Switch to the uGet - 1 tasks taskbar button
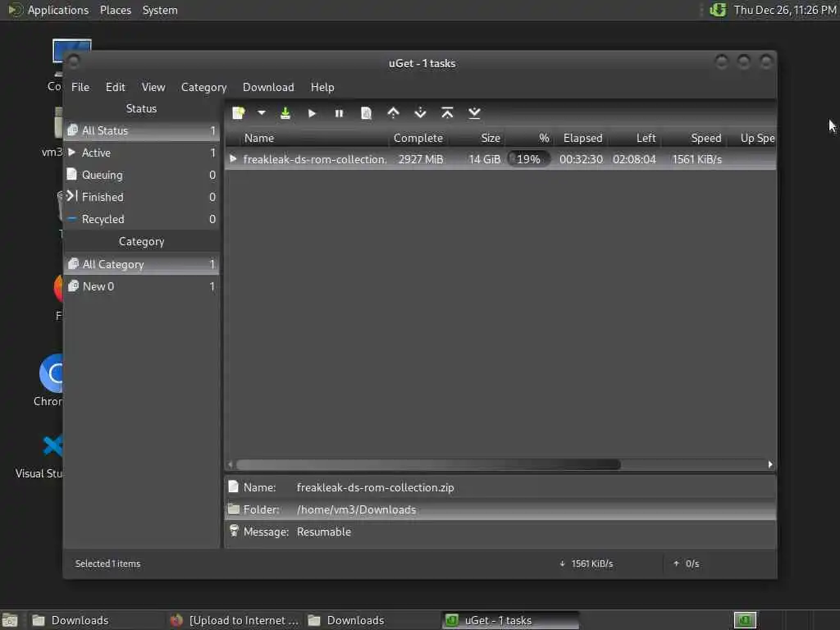Screen dimensions: 840x630 pyautogui.click(x=510, y=620)
